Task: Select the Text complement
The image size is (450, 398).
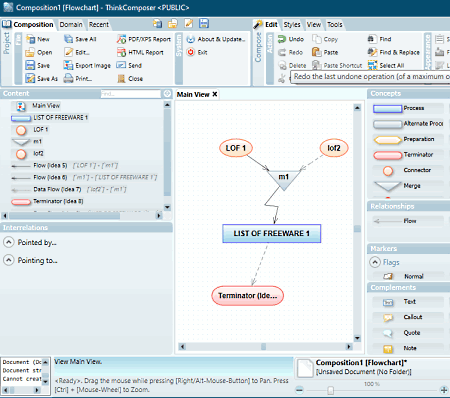Action: [408, 302]
